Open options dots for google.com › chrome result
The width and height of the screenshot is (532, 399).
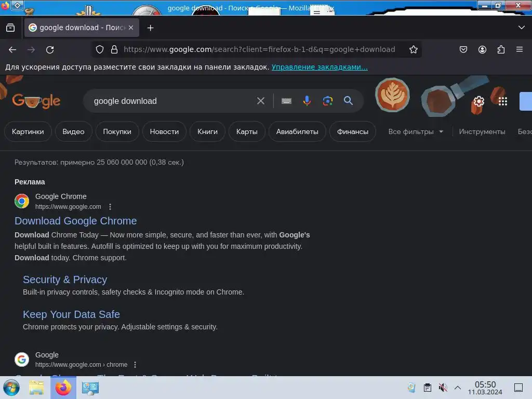135,365
